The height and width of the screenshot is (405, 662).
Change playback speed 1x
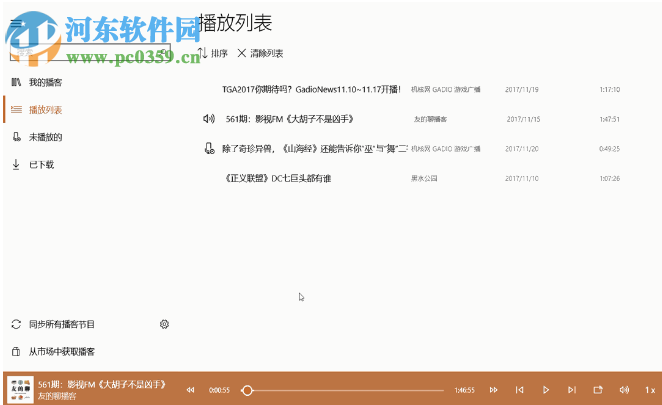pos(650,390)
